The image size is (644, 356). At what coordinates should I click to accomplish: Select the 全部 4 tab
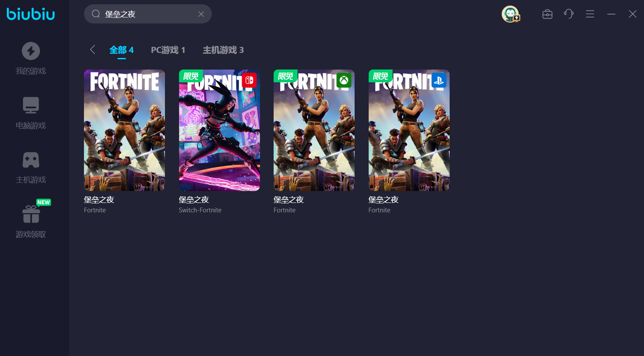(121, 50)
